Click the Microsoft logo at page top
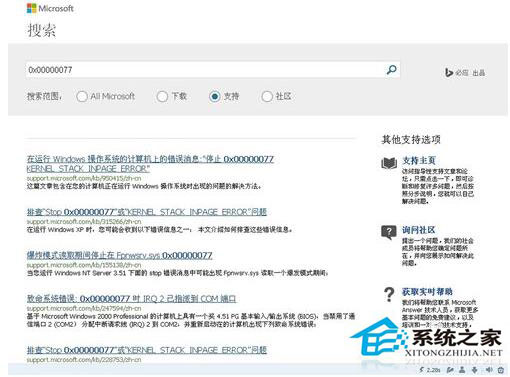The height and width of the screenshot is (377, 510). (50, 8)
